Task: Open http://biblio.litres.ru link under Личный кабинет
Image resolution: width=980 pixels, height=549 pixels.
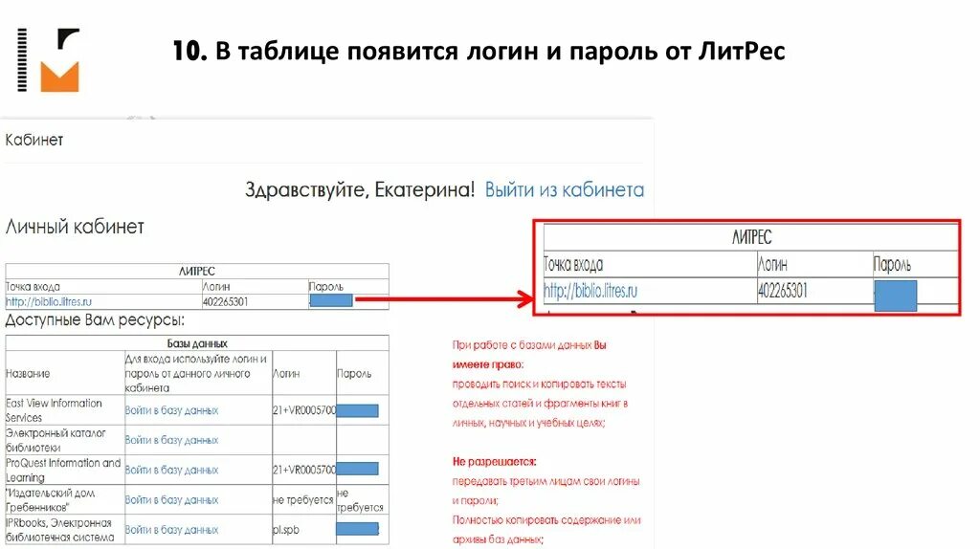Action: point(49,301)
